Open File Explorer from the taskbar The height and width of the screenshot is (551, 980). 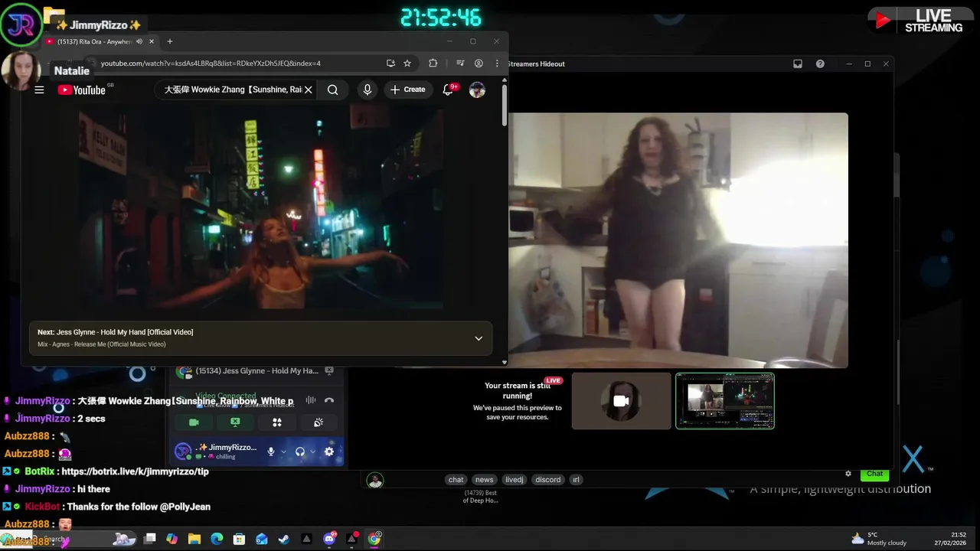pos(194,539)
